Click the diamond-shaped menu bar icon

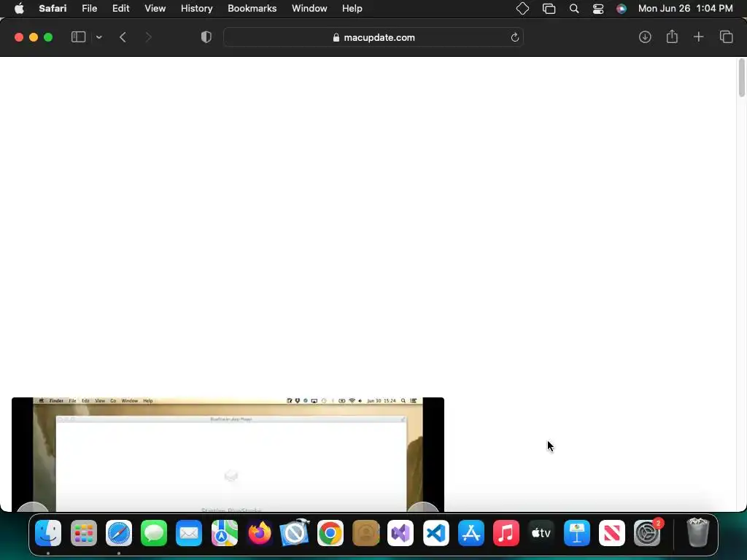pos(522,9)
